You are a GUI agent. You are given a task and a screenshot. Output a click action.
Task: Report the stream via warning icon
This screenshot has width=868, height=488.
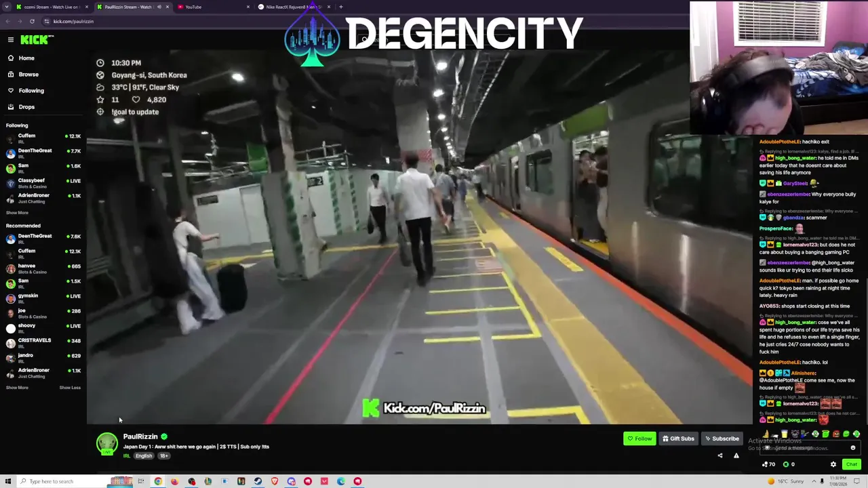[x=736, y=456]
